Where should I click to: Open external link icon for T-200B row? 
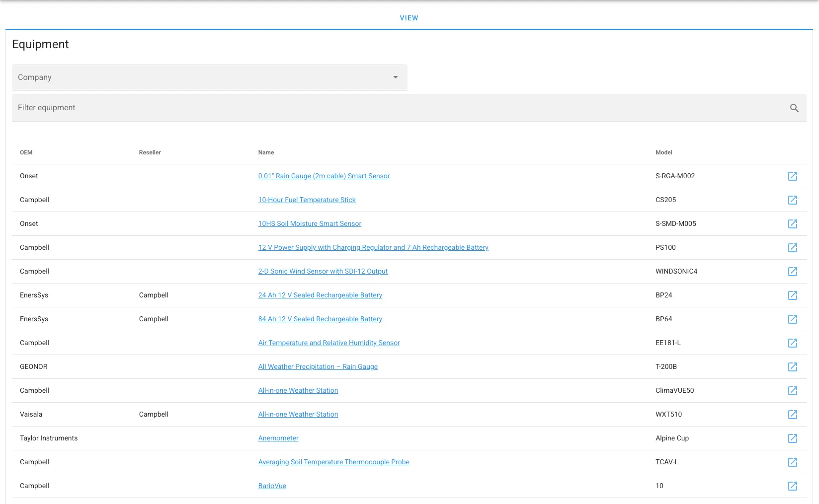793,367
